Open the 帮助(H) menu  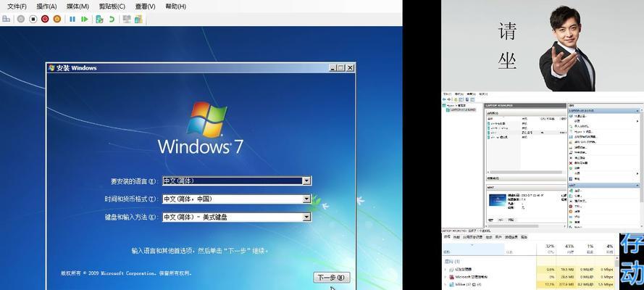pyautogui.click(x=175, y=7)
